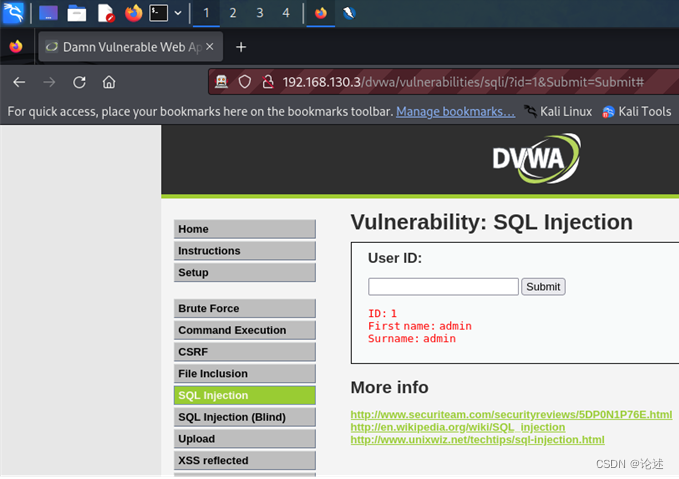
Task: Open the Upload vulnerability page
Action: (245, 438)
